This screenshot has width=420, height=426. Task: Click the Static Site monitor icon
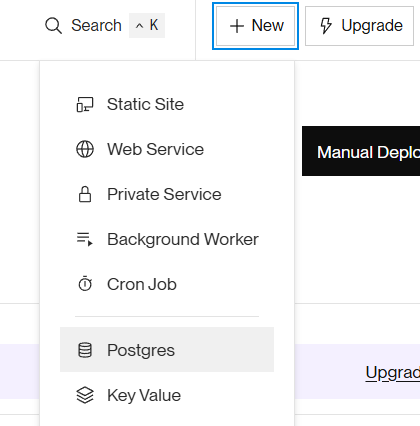click(85, 104)
